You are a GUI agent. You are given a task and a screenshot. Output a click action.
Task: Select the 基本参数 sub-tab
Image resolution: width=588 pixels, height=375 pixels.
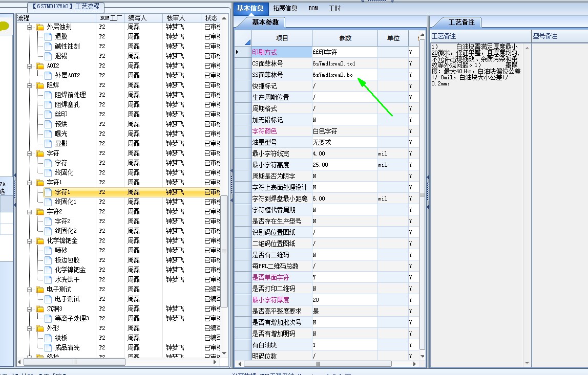(265, 23)
